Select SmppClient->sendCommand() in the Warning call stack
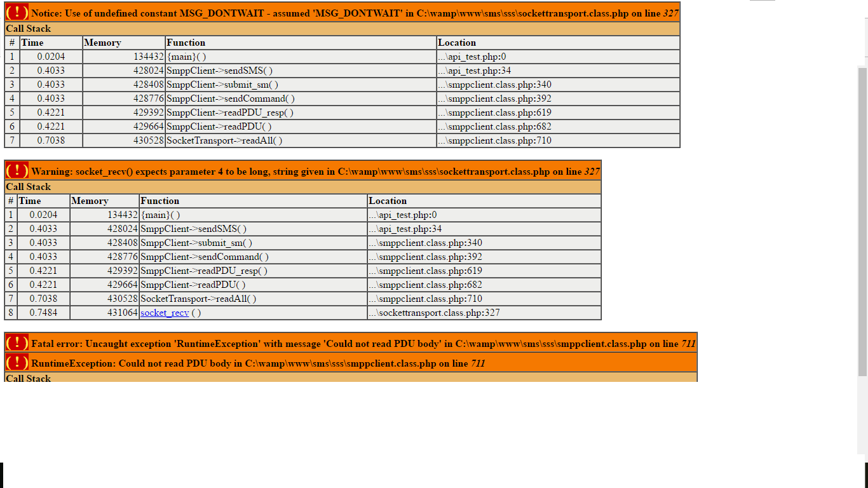Viewport: 868px width, 488px height. coord(205,257)
